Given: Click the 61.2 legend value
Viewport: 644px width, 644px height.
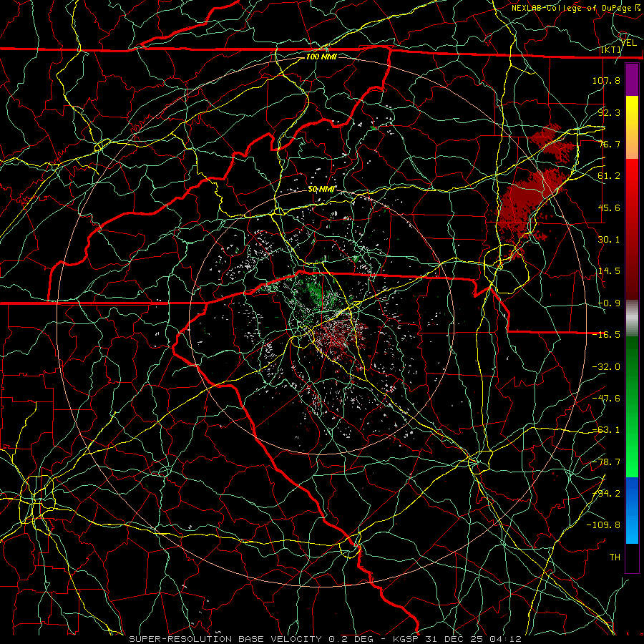Looking at the screenshot, I should (609, 176).
